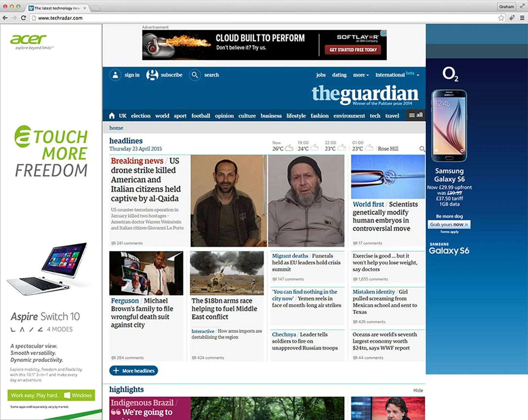Click the Ferguson protest photo thumbnail
The height and width of the screenshot is (420, 528).
[x=146, y=273]
